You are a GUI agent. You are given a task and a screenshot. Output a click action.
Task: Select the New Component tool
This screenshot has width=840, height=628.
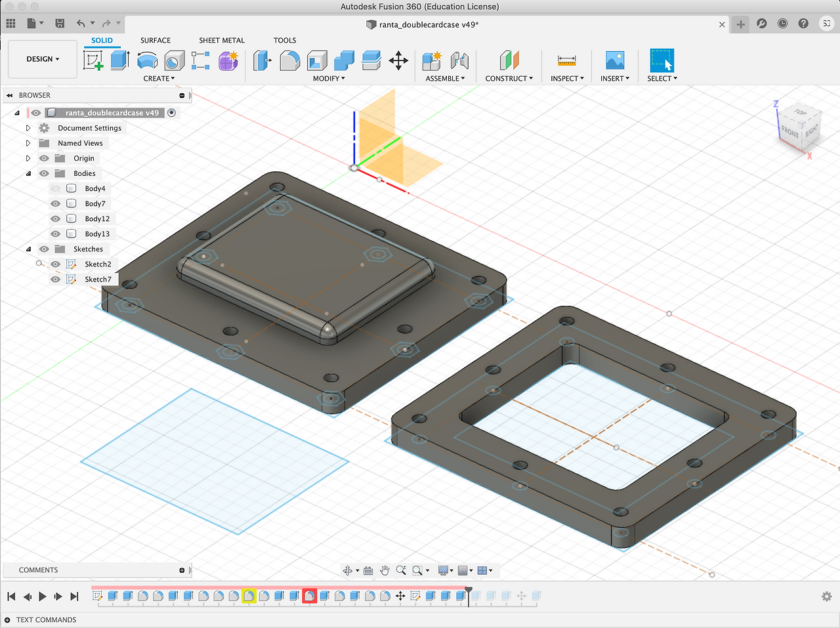tap(432, 61)
